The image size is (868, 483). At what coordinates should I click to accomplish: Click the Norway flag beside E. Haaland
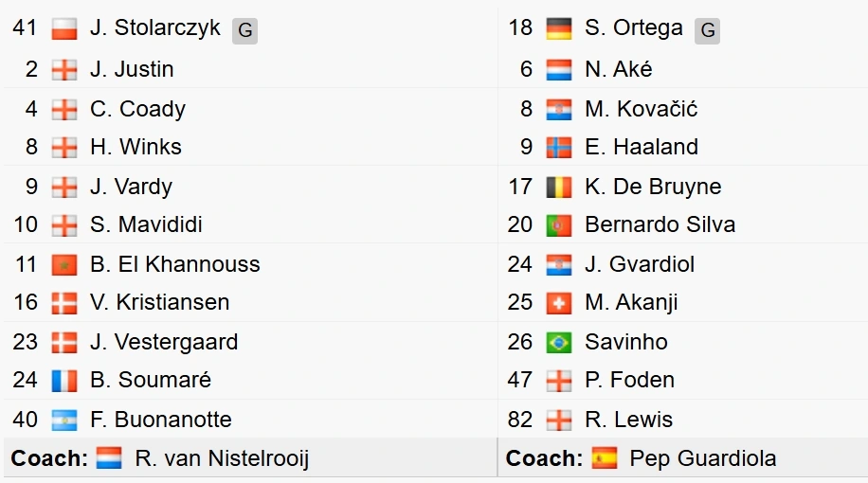point(558,148)
